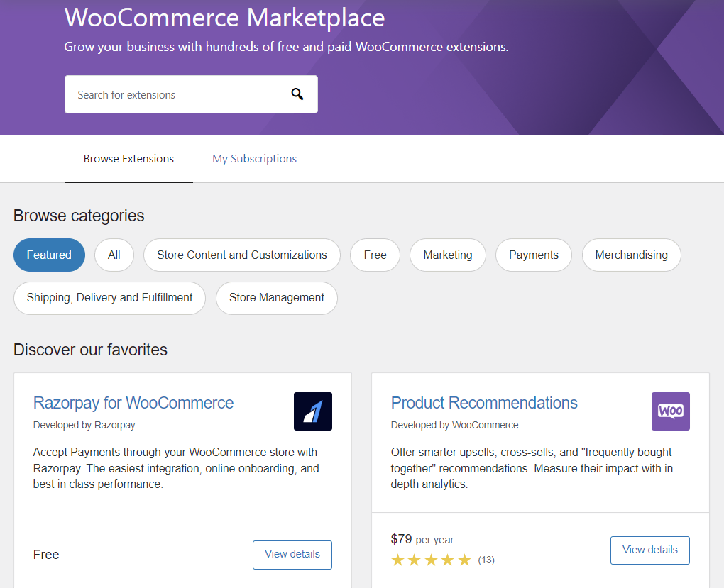Switch to the Browse Extensions tab

coord(128,159)
